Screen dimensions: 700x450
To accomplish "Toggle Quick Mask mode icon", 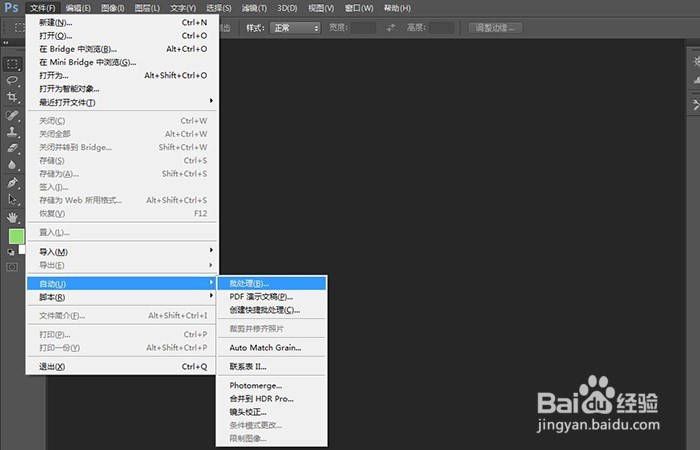I will point(12,267).
